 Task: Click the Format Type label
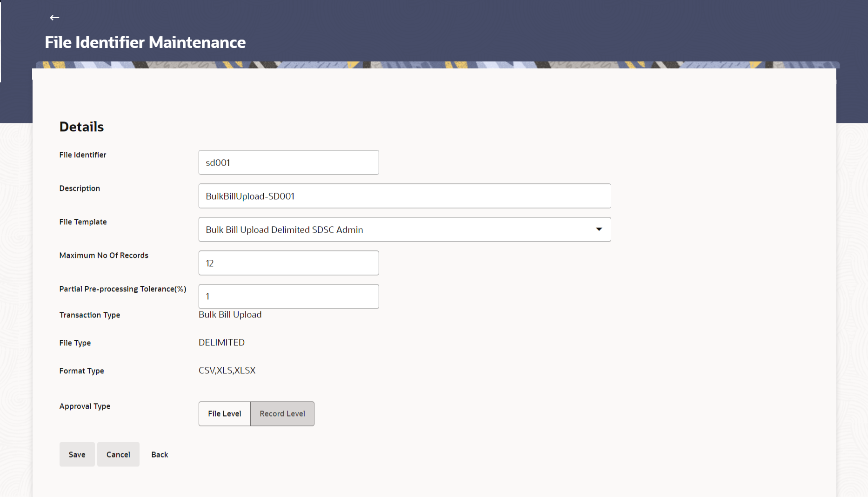tap(82, 371)
